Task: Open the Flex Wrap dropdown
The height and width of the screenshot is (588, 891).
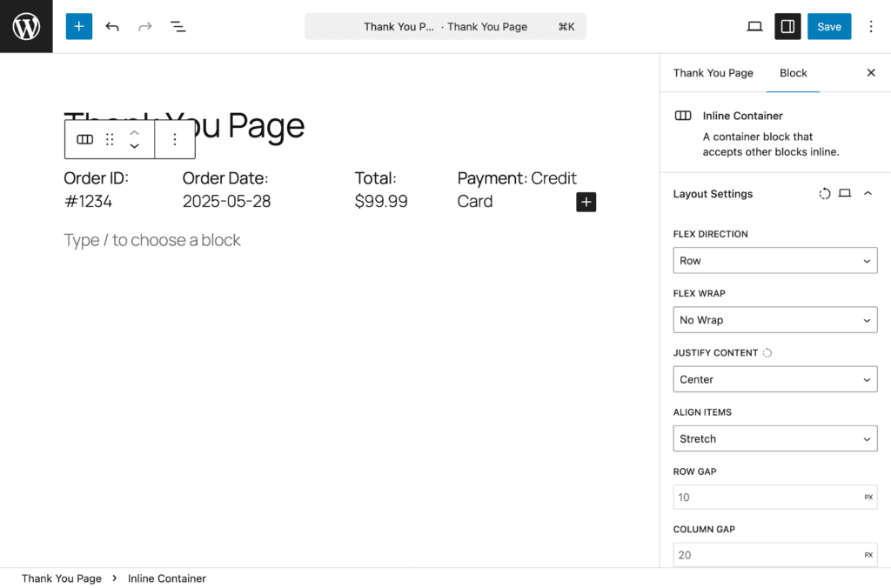Action: pyautogui.click(x=774, y=320)
